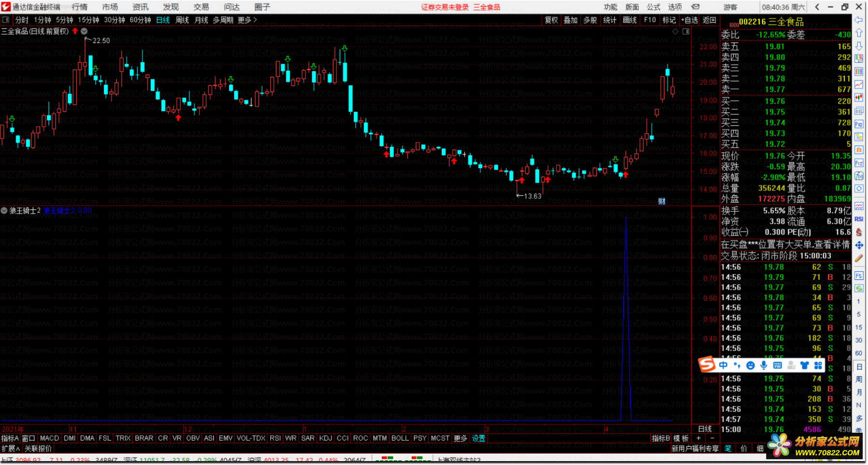Screen dimensions: 868x465
Task: Click the up arrow icon in right sidebar
Action: point(859,33)
